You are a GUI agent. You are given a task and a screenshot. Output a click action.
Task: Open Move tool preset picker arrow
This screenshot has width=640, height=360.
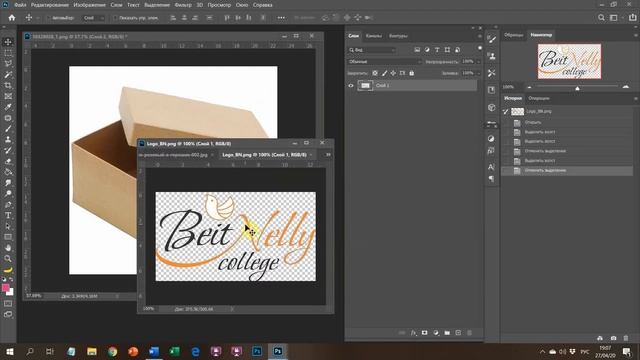point(38,18)
